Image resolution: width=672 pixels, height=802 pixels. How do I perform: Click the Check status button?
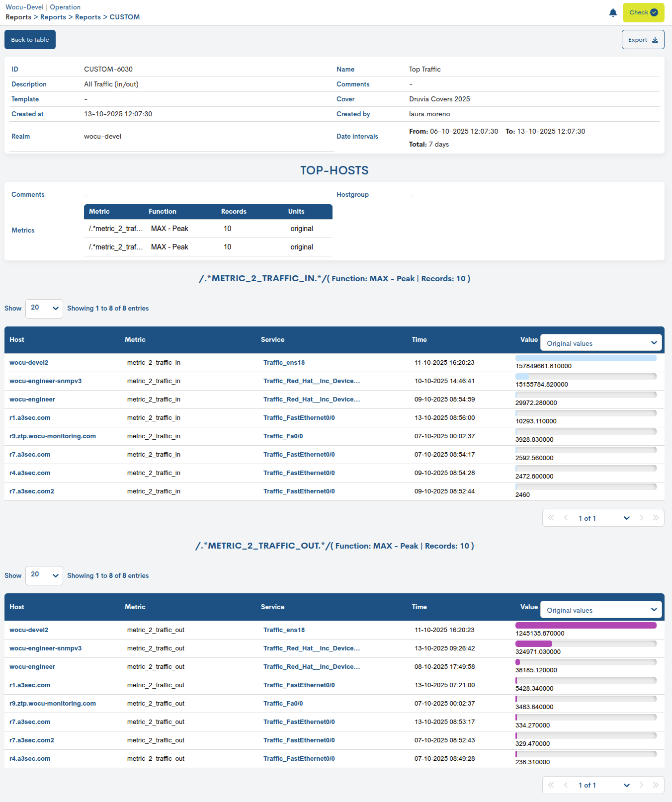click(x=643, y=12)
